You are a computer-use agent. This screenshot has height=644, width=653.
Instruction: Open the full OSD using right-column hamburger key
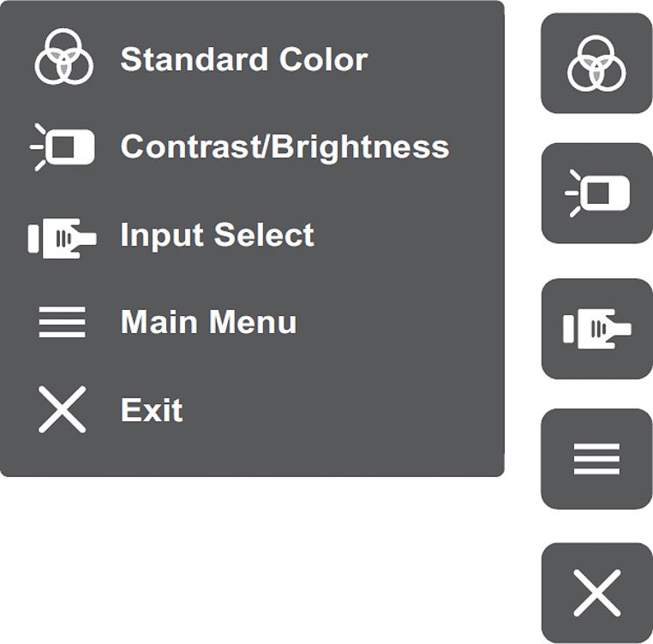[597, 460]
